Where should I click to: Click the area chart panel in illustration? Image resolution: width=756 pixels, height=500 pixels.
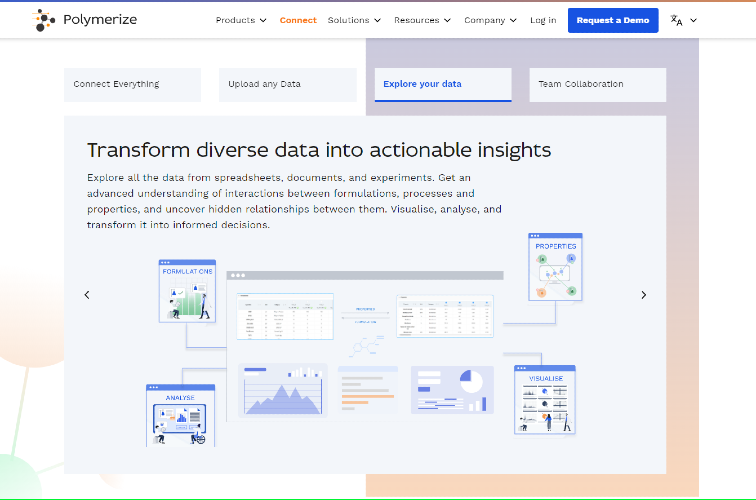pos(283,391)
